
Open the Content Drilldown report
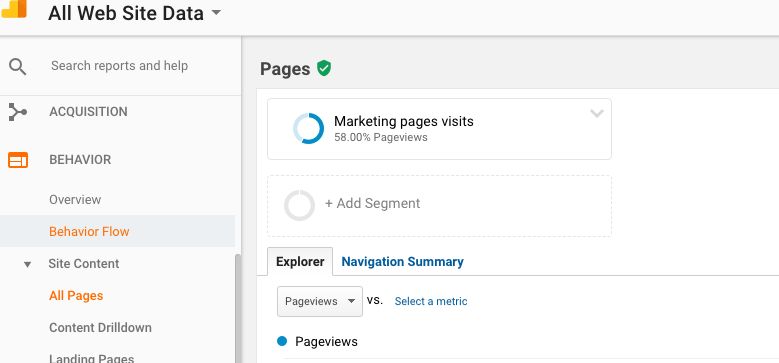point(100,328)
